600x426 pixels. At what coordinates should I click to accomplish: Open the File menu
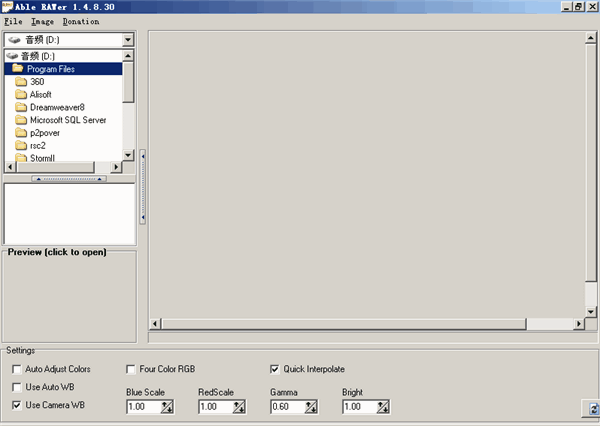click(13, 21)
